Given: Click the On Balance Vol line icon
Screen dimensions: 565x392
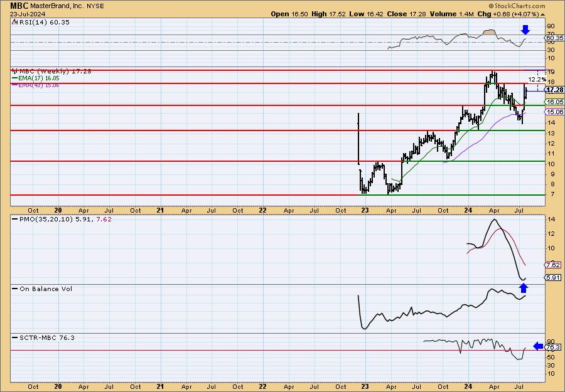Looking at the screenshot, I should 15,289.
